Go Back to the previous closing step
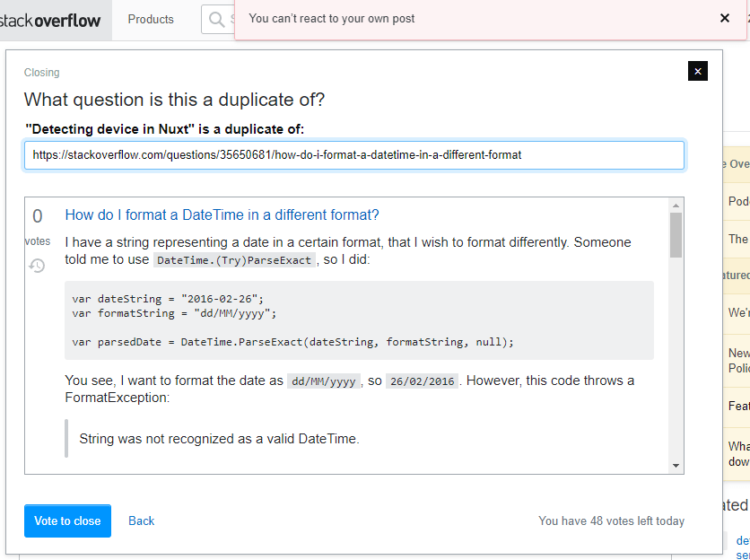Image resolution: width=750 pixels, height=560 pixels. point(142,521)
